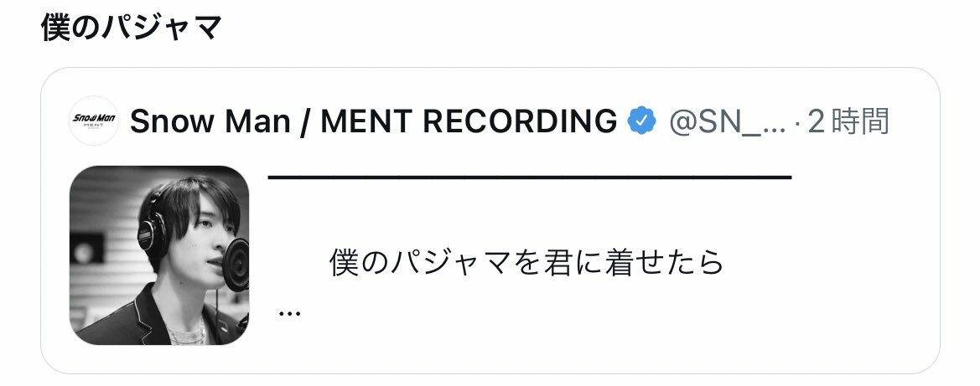Click the horizontal divider line in the tweet
The width and height of the screenshot is (980, 386).
click(530, 178)
